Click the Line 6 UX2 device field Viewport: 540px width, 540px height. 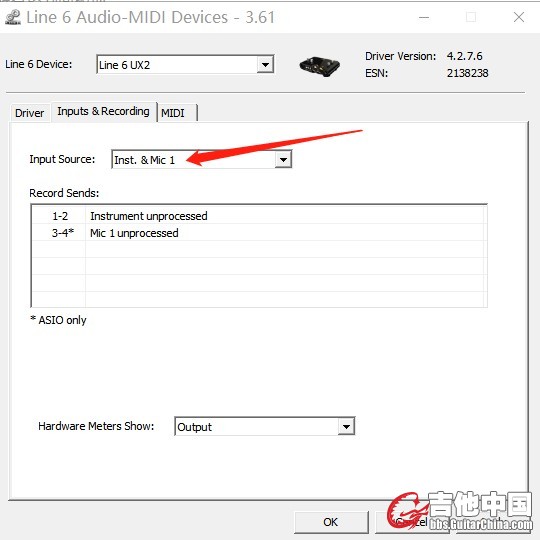click(x=185, y=64)
